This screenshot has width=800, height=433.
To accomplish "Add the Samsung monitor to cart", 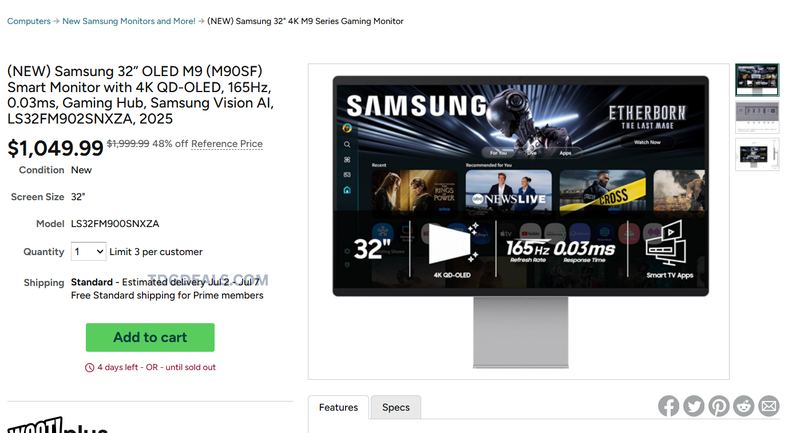I will (150, 337).
